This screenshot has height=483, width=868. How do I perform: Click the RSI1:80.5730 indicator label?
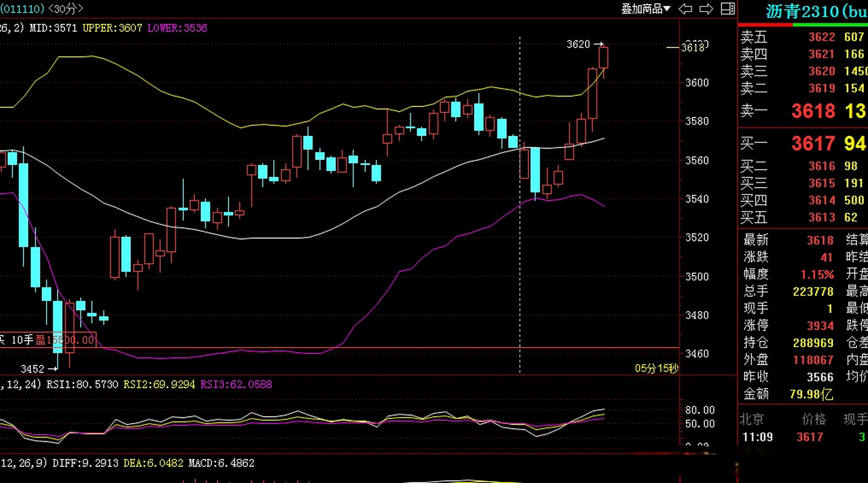click(82, 385)
